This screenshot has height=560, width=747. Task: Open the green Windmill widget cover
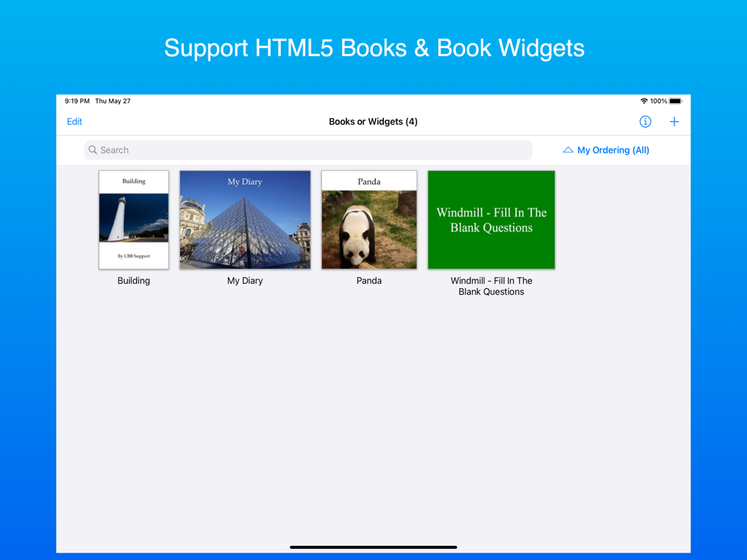tap(492, 220)
